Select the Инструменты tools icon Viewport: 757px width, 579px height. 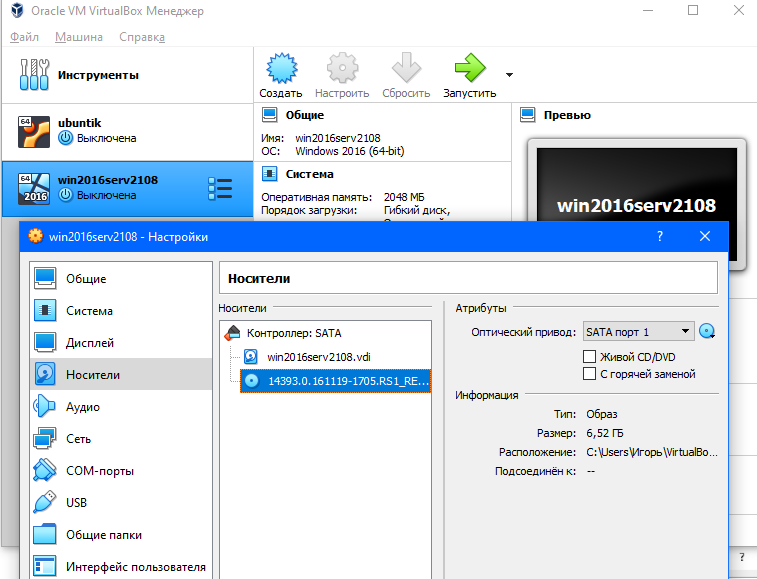tap(34, 75)
